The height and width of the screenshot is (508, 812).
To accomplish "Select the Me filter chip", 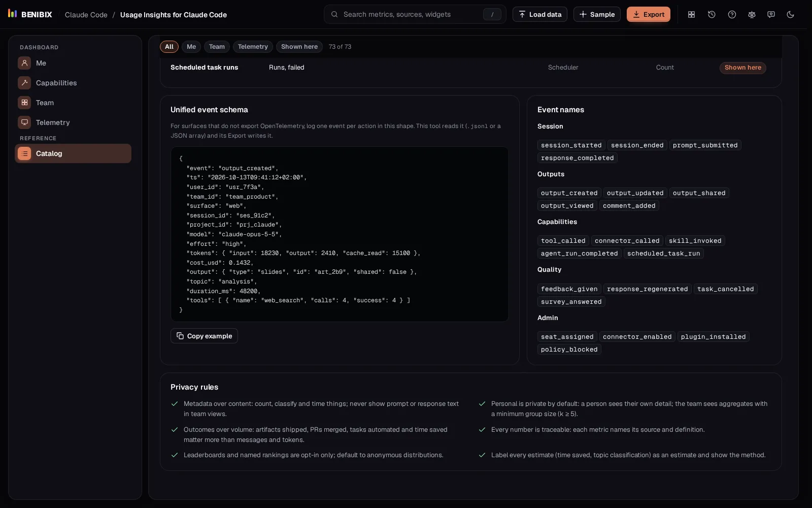I will coord(191,47).
